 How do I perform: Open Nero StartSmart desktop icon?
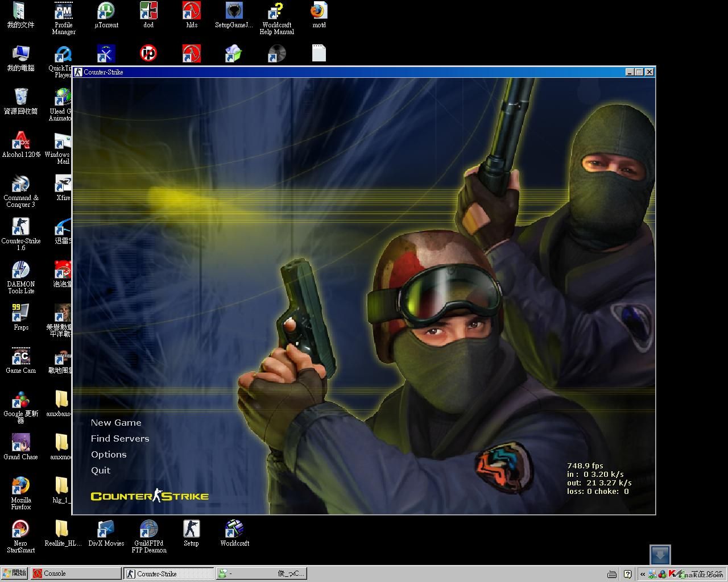pos(20,529)
